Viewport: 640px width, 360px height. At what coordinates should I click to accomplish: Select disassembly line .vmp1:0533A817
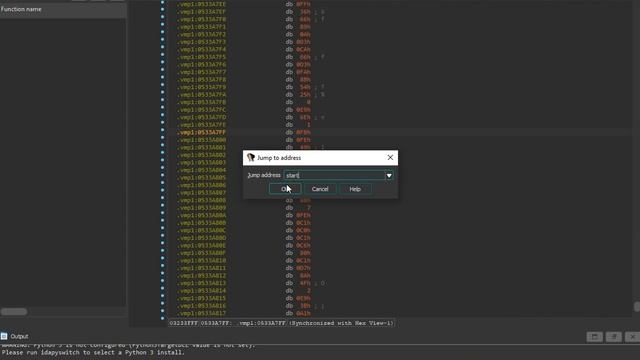click(x=202, y=313)
